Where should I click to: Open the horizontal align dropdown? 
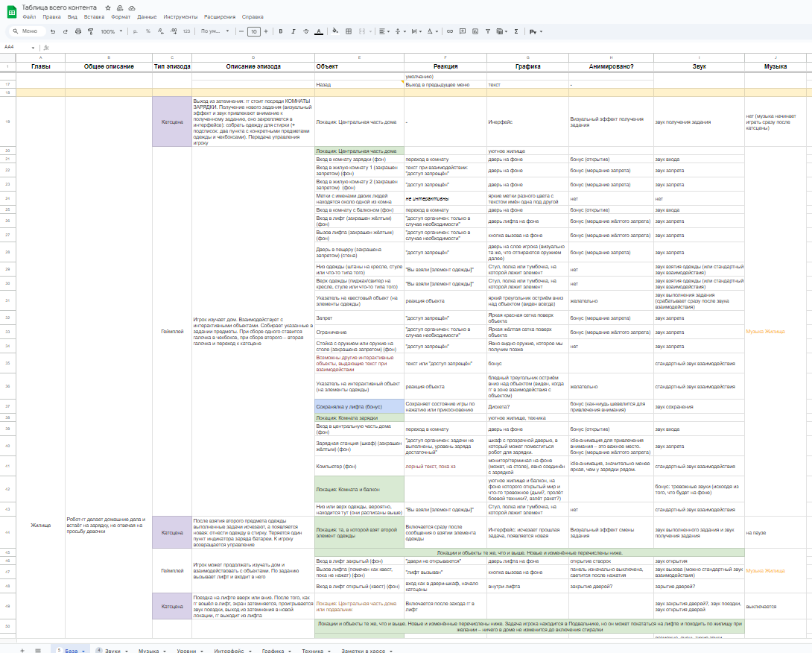pyautogui.click(x=384, y=31)
